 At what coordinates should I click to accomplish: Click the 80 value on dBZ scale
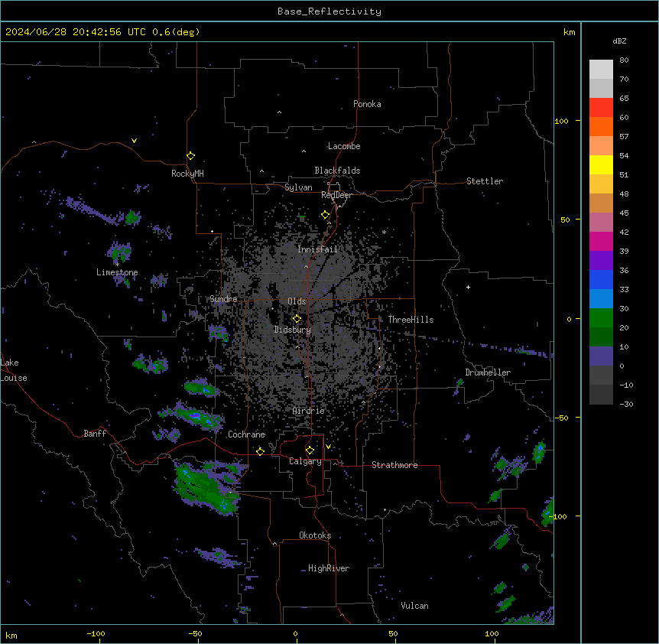[x=624, y=60]
